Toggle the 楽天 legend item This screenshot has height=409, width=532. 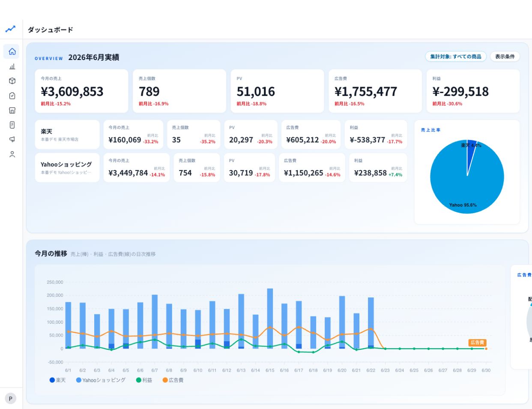click(58, 380)
